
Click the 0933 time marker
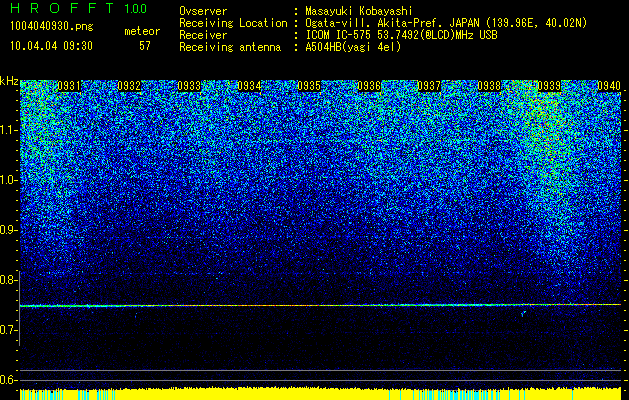[189, 86]
